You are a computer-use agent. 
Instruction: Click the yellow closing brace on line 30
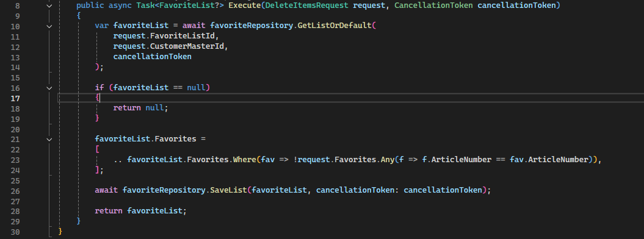60,232
